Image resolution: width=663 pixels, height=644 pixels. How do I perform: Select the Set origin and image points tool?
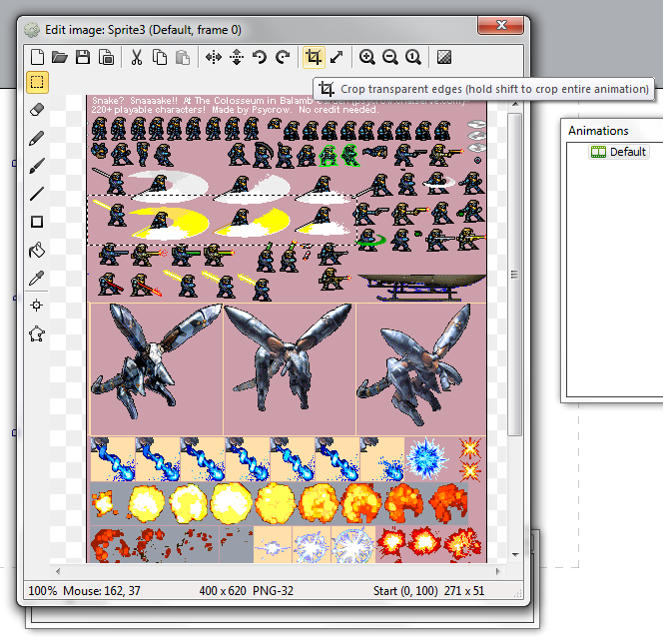pyautogui.click(x=37, y=306)
